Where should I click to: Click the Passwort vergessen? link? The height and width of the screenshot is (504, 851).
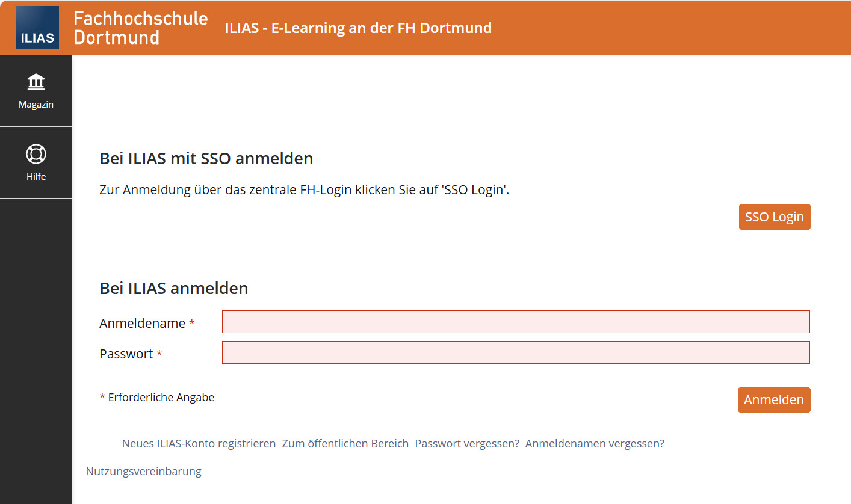(467, 443)
